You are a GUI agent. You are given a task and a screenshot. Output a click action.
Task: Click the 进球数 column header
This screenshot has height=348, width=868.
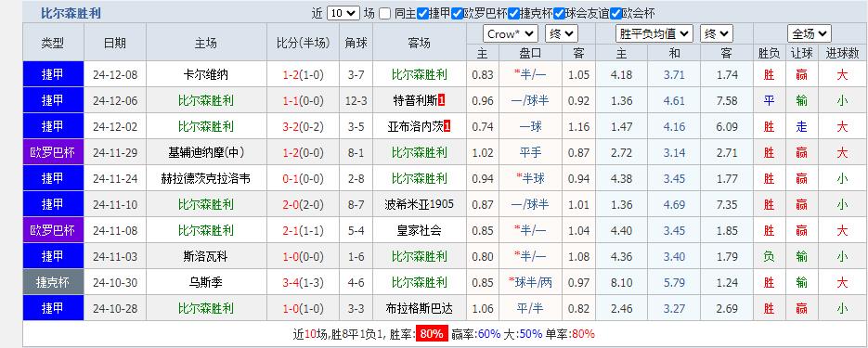(843, 53)
